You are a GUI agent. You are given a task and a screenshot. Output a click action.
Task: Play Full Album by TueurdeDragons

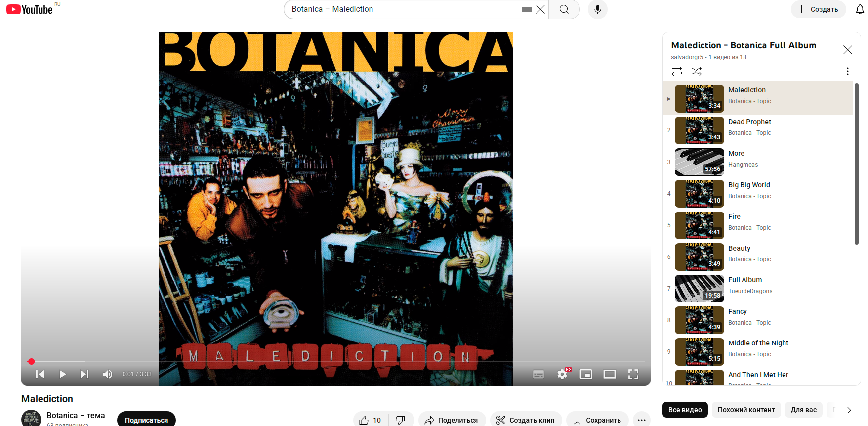(x=758, y=288)
